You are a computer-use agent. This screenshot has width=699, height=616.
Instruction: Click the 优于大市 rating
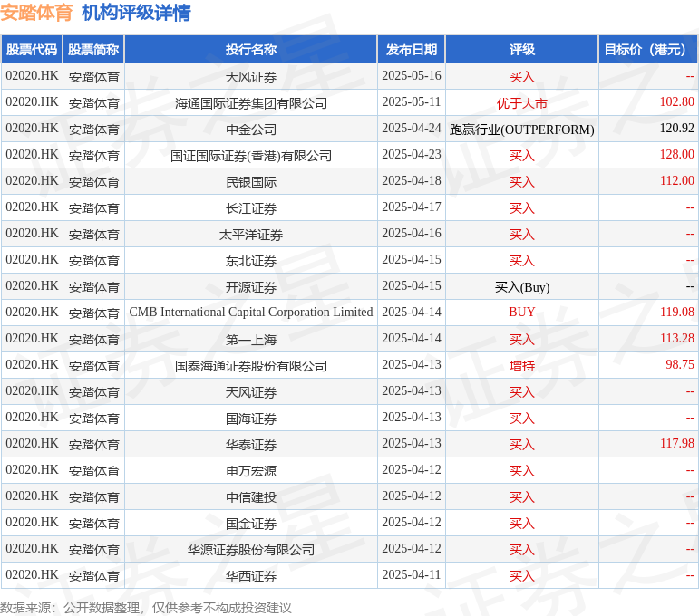[x=522, y=103]
